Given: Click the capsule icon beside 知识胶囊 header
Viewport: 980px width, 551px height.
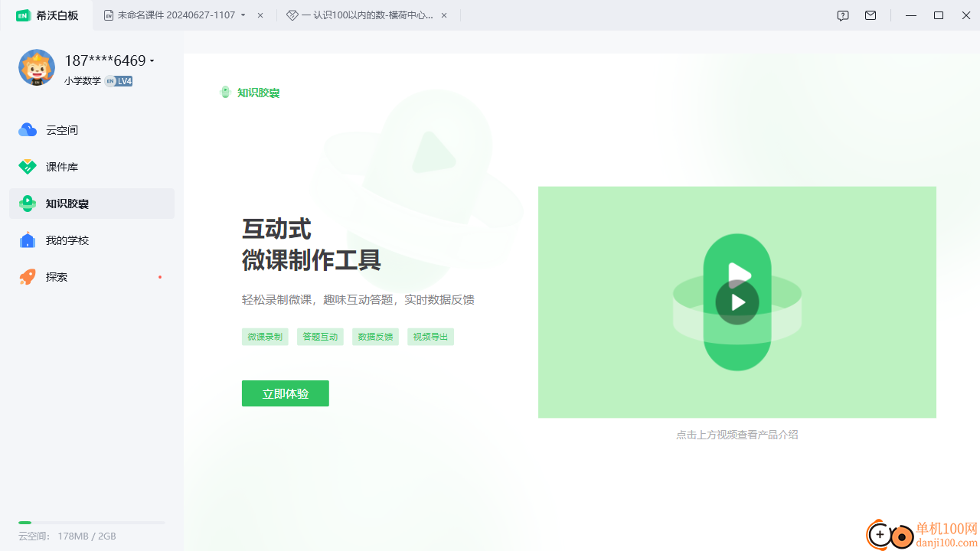Looking at the screenshot, I should coord(225,93).
